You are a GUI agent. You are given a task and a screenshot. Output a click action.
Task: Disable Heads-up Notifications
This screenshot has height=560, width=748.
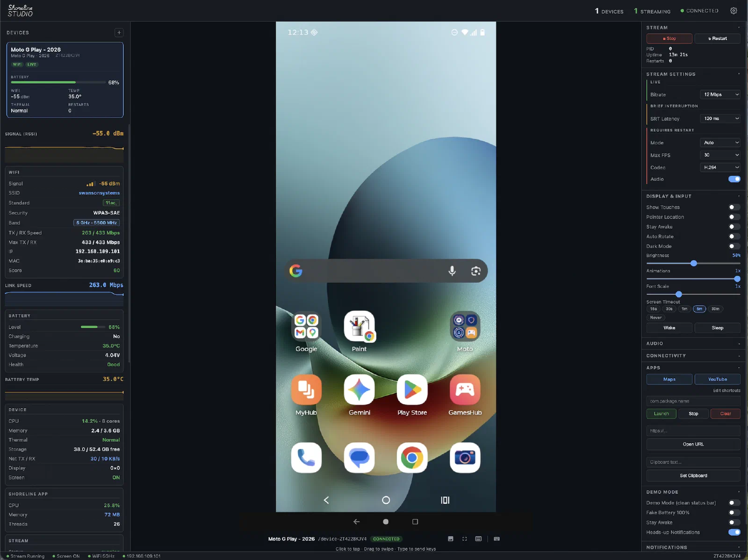pyautogui.click(x=734, y=532)
